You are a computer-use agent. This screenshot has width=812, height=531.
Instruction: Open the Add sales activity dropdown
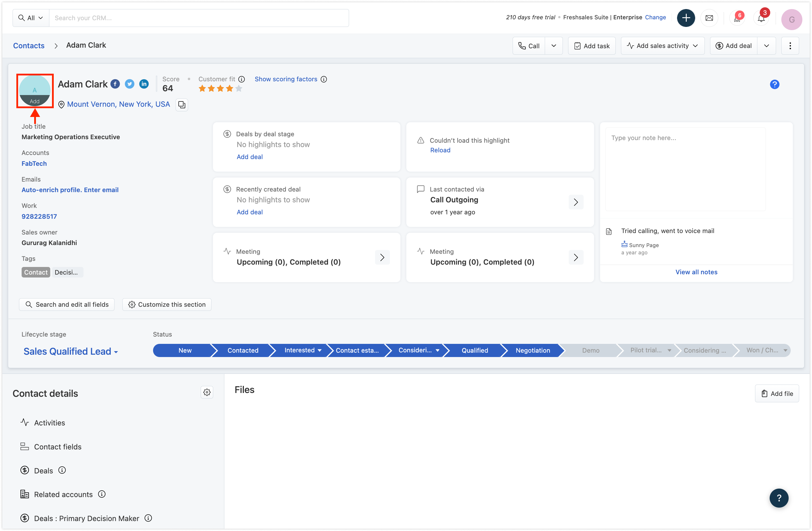[x=662, y=46]
